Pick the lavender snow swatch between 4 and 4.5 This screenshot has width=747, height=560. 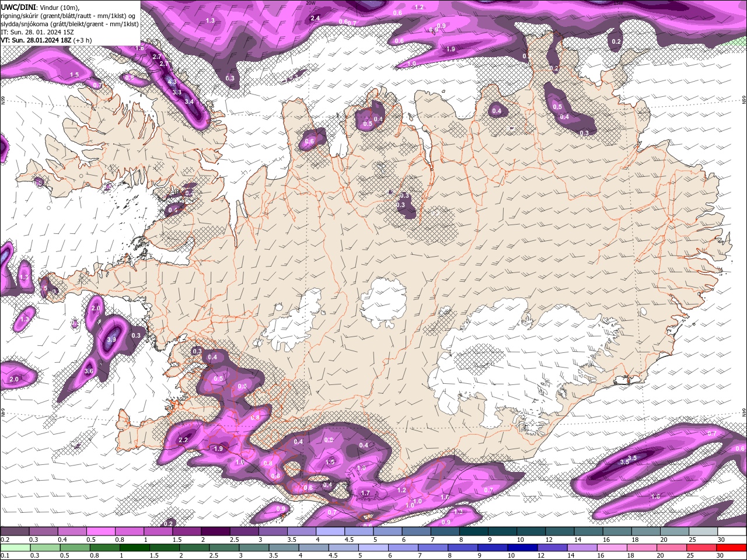coord(330,531)
